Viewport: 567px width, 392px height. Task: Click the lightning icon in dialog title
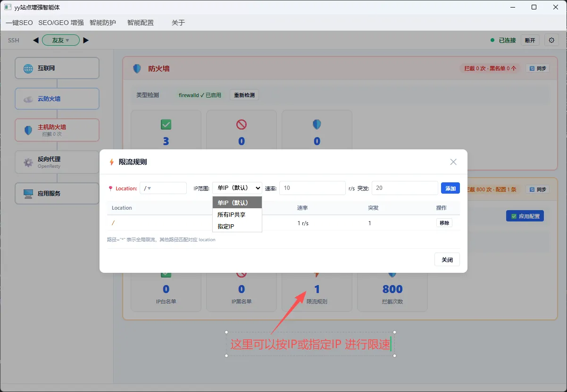click(112, 162)
